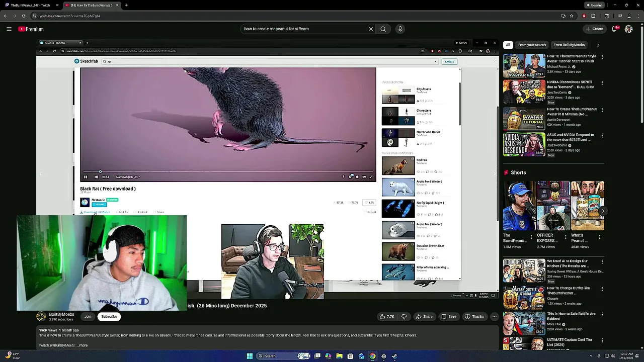Subscribe to BuiltByMoebs channel
This screenshot has width=644, height=362.
pos(109,317)
